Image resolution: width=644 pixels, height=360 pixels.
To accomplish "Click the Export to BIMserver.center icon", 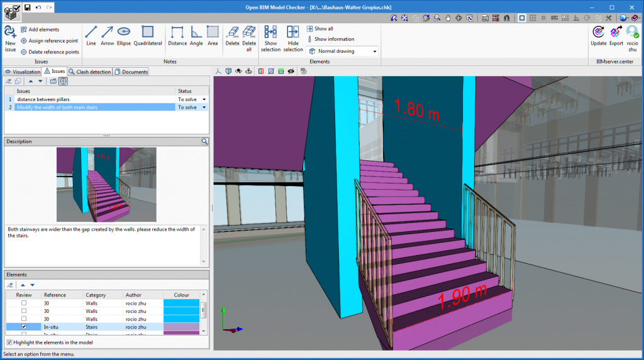I will 616,36.
